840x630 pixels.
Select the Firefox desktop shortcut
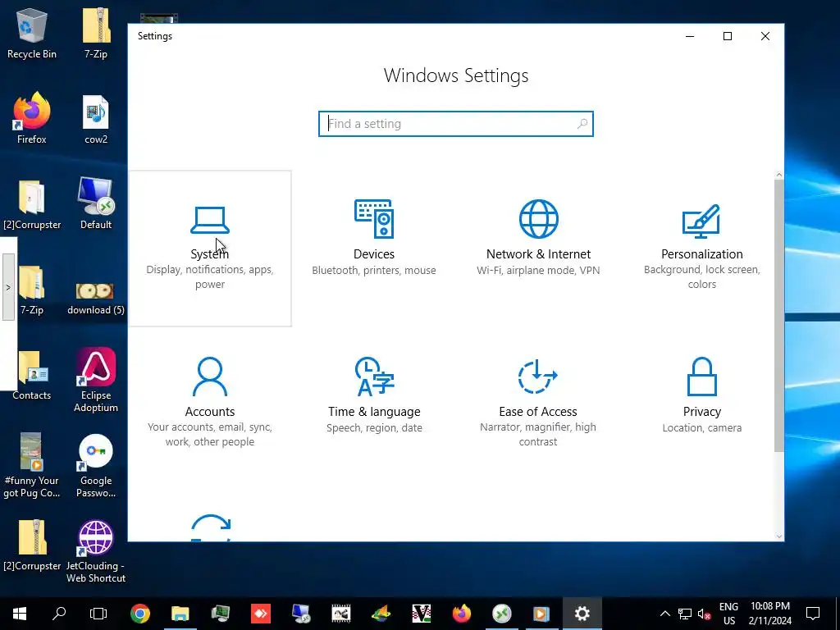(32, 118)
